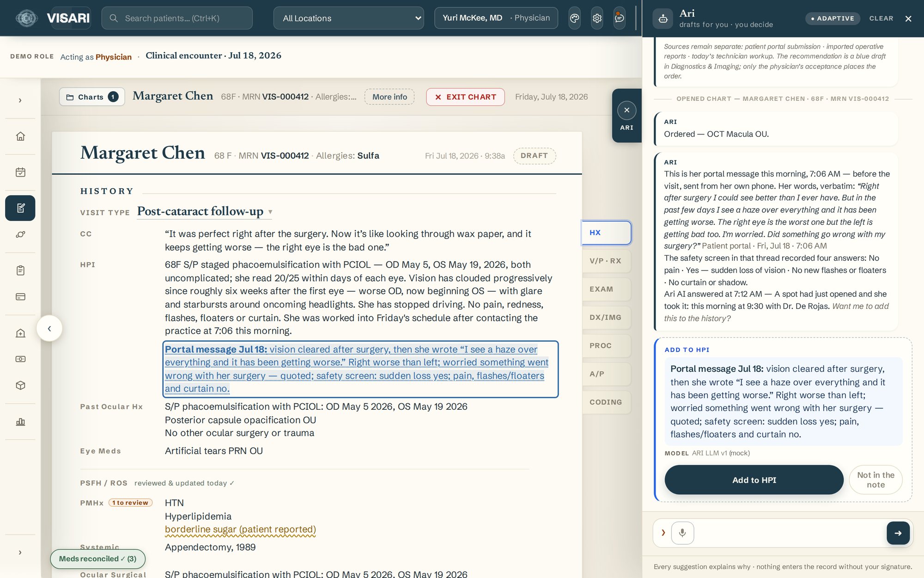Open the chat messages icon with notification dot
This screenshot has width=924, height=578.
pyautogui.click(x=620, y=18)
